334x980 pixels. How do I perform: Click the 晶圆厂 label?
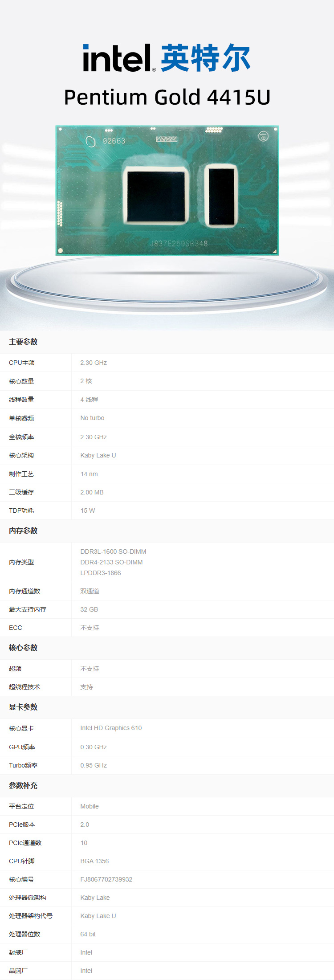(18, 971)
